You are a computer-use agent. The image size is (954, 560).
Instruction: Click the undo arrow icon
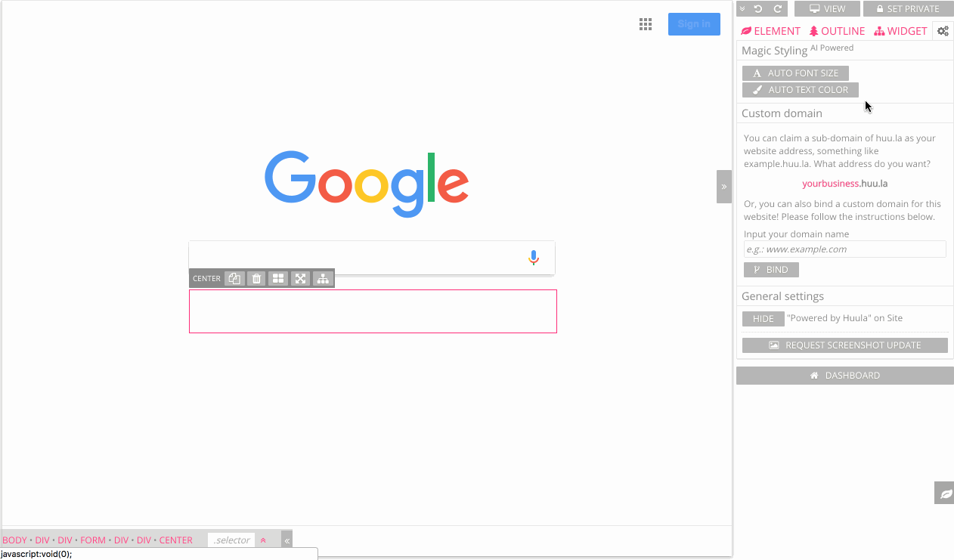pos(758,9)
